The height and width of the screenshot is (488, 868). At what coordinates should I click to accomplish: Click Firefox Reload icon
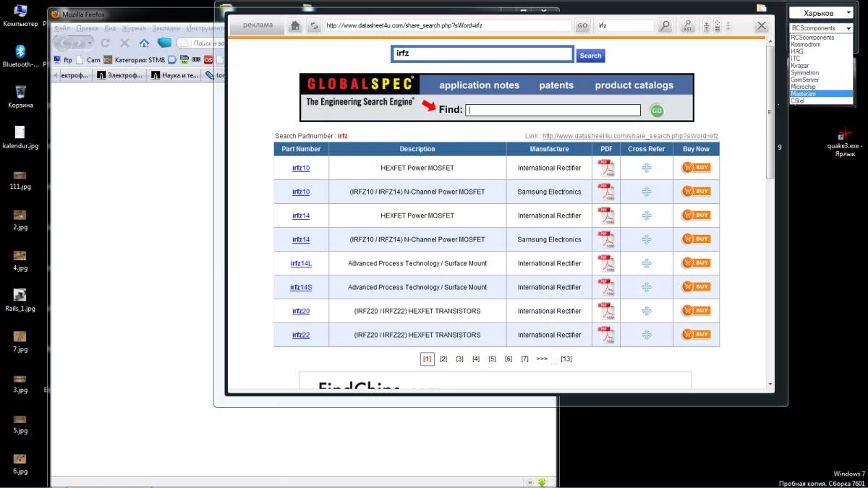pos(106,43)
